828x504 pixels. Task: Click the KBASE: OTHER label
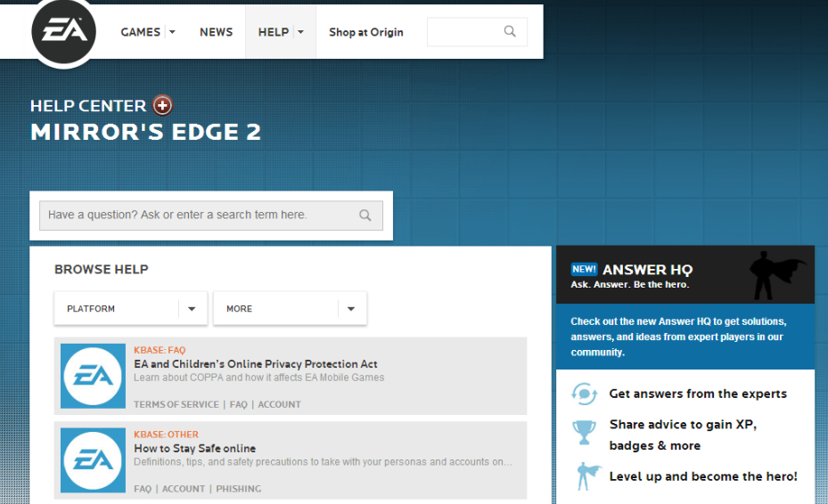click(x=166, y=435)
